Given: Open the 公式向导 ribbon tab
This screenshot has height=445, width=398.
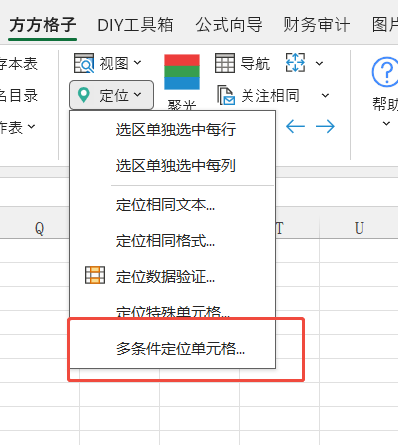Looking at the screenshot, I should (229, 25).
